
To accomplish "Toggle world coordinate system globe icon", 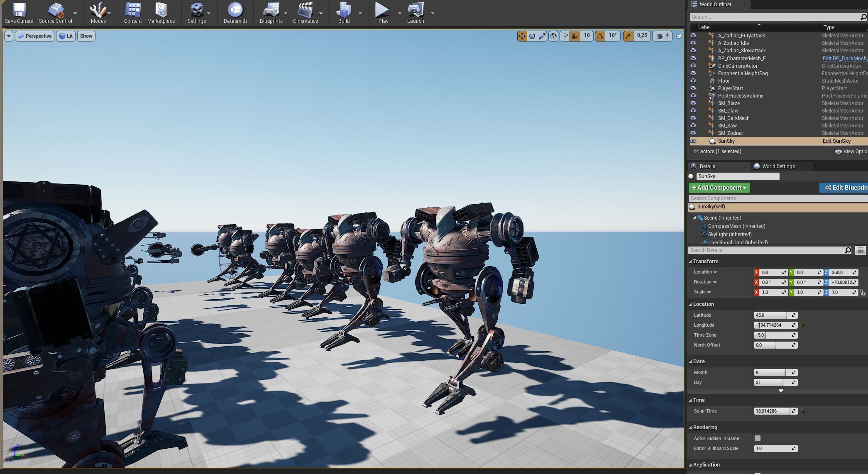I will [x=553, y=36].
